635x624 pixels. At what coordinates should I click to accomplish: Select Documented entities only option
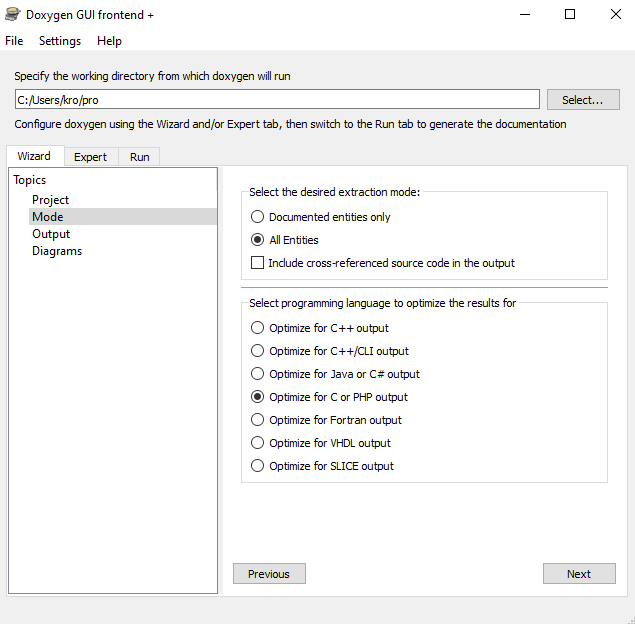(x=258, y=217)
